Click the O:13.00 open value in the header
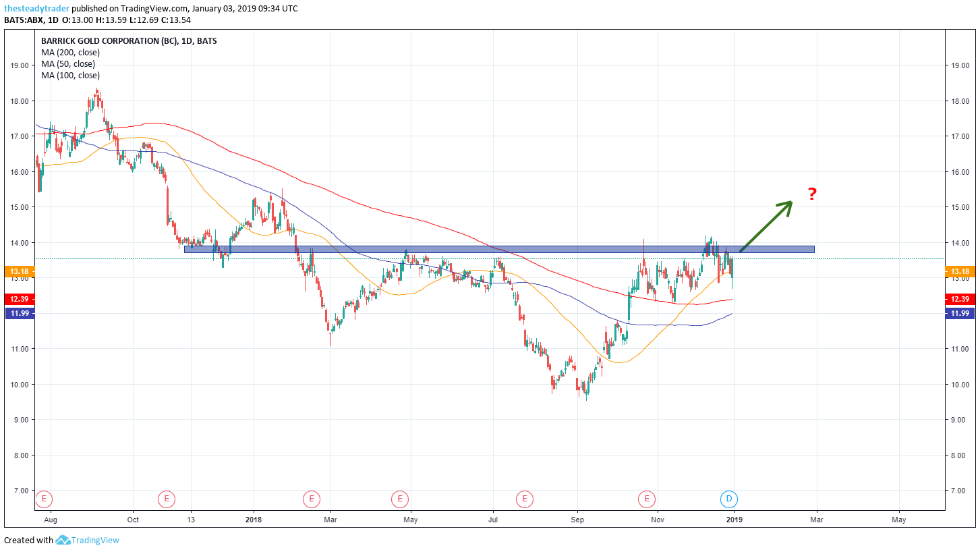 tap(78, 20)
